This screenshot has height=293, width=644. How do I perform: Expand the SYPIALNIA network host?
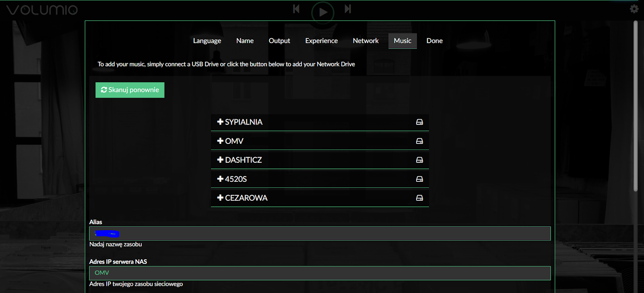point(320,122)
